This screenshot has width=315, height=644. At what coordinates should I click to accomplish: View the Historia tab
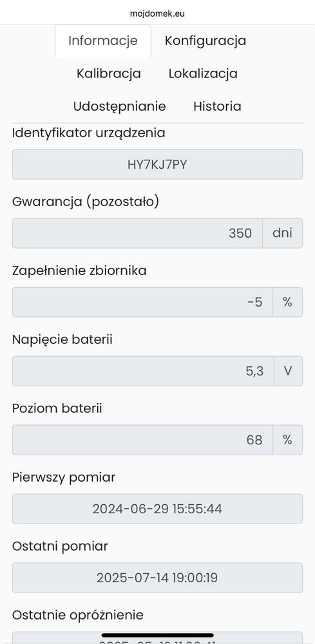pyautogui.click(x=217, y=107)
